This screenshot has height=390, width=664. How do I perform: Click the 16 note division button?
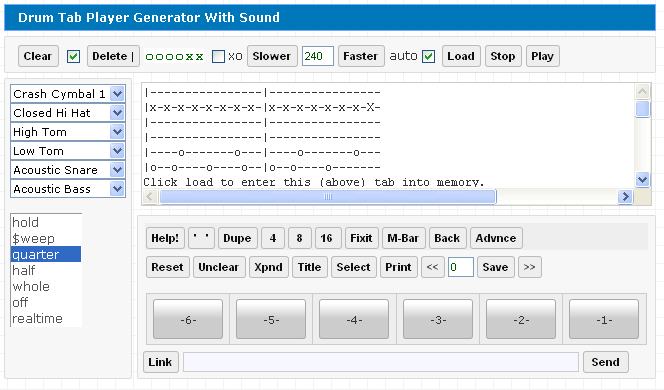click(x=326, y=238)
